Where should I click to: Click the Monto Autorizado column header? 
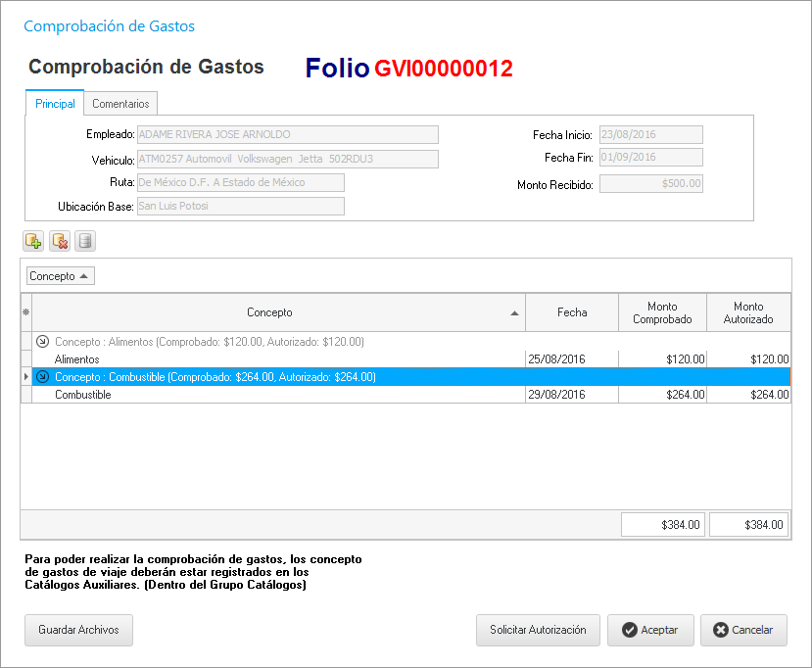point(748,312)
